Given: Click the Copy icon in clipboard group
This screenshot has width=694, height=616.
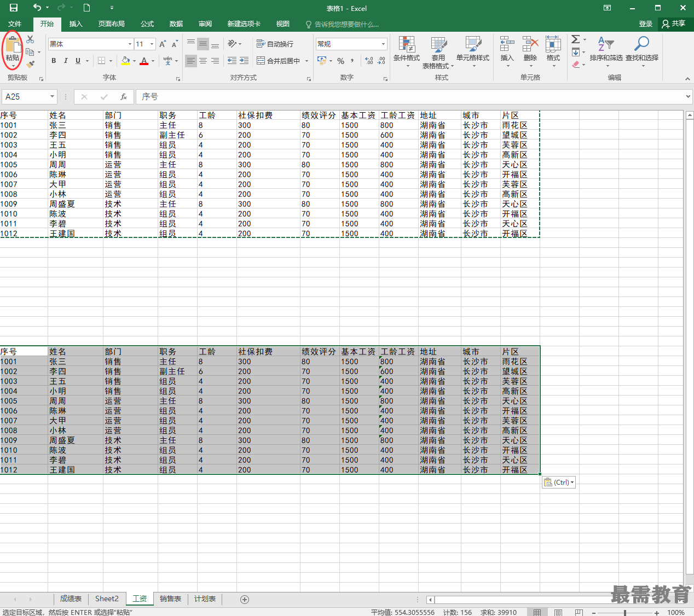Looking at the screenshot, I should [x=30, y=52].
